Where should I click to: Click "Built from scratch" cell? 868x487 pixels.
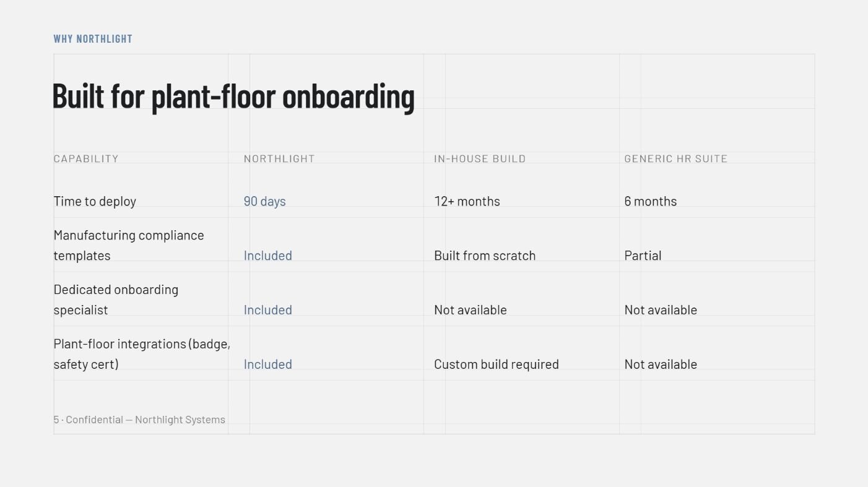click(x=485, y=256)
